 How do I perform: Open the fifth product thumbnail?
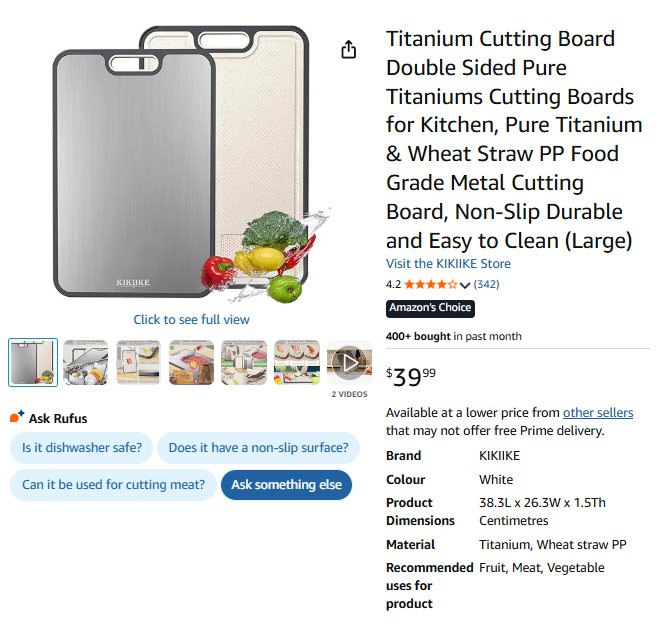pyautogui.click(x=243, y=362)
